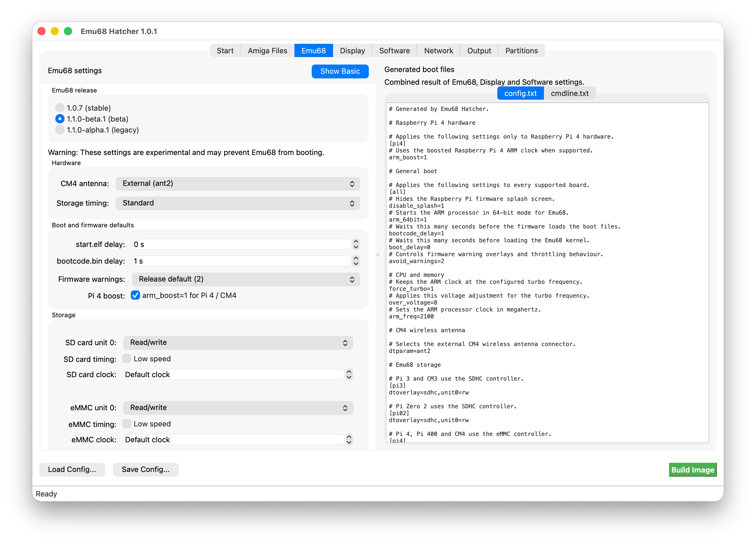Click the macOS green zoom window button
Viewport: 756px width, 544px height.
(68, 31)
